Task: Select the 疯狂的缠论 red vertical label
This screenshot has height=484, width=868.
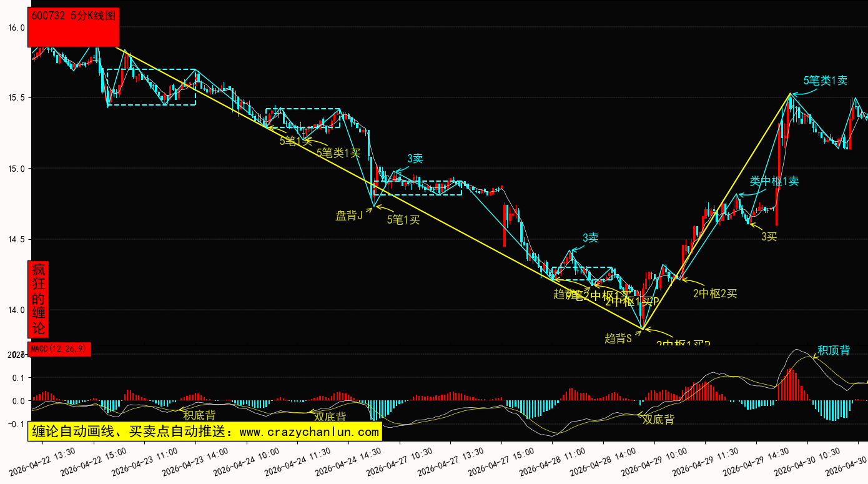Action: (39, 299)
